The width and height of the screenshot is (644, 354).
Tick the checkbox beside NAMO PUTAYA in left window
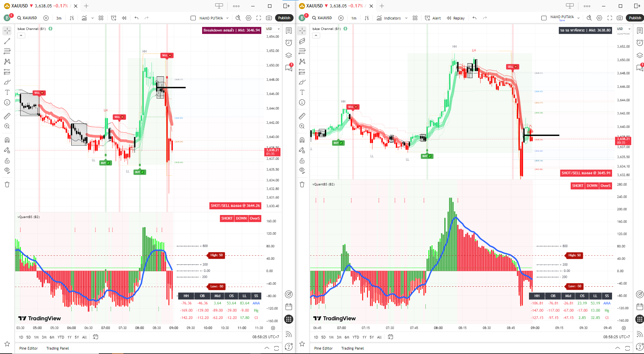[x=193, y=18]
